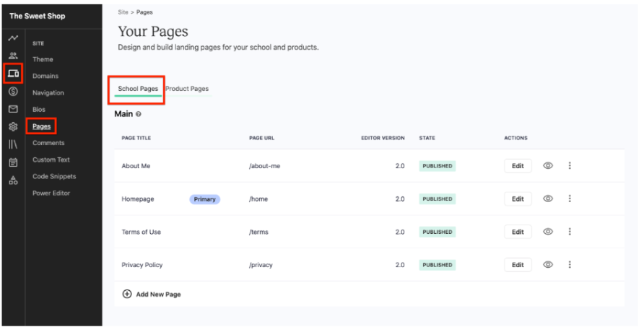Viewport: 644px width, 327px height.
Task: Preview the Homepage via eye icon
Action: 548,199
